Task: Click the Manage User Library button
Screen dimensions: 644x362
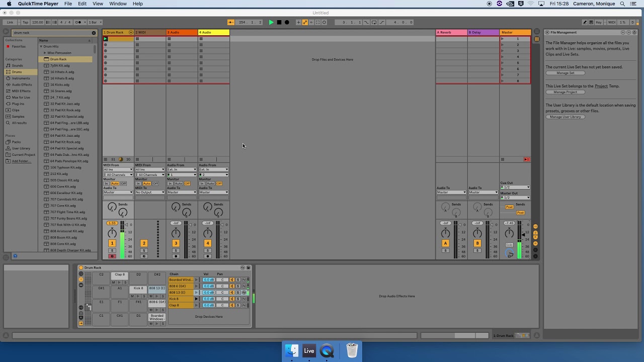Action: pyautogui.click(x=565, y=117)
